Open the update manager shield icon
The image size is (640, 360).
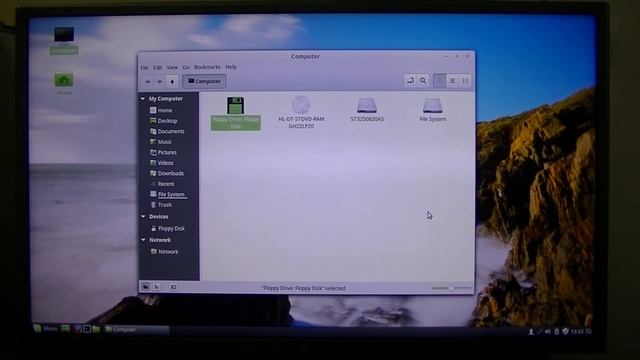565,332
